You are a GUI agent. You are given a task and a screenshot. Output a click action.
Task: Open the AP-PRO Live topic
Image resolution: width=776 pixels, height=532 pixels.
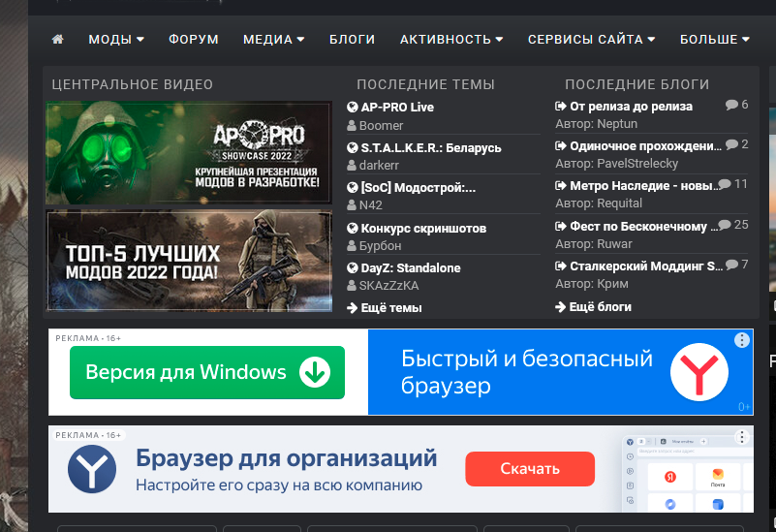tap(397, 108)
